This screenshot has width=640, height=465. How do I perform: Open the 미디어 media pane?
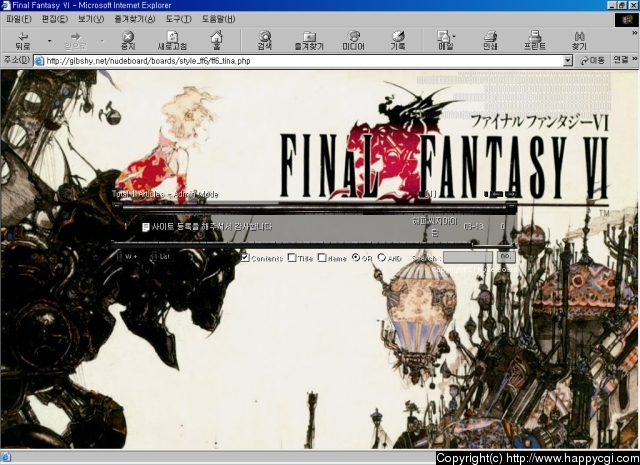pos(353,41)
